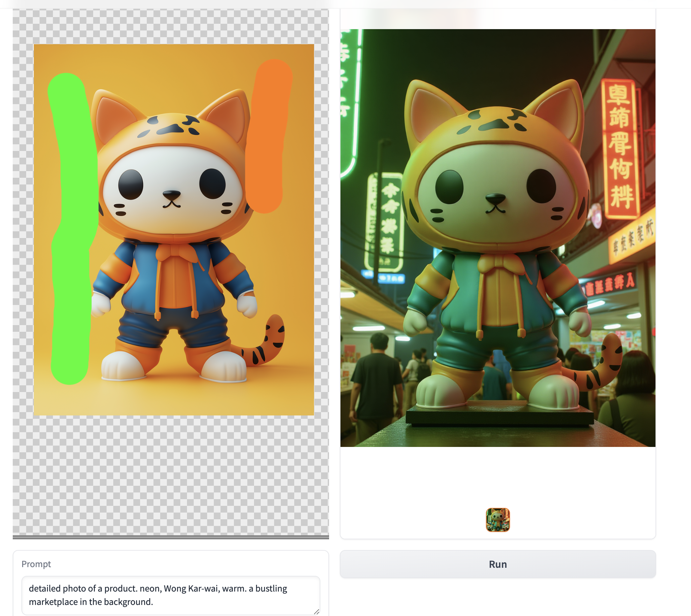Click inside the Prompt text box
The width and height of the screenshot is (691, 616).
tap(171, 595)
